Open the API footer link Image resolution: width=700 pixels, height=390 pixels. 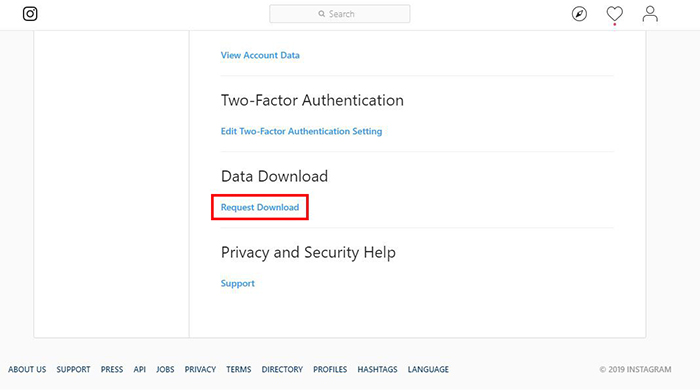[x=140, y=369]
